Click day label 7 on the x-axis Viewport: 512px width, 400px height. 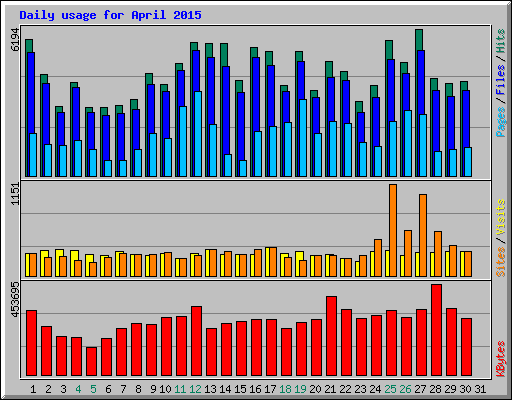point(123,389)
